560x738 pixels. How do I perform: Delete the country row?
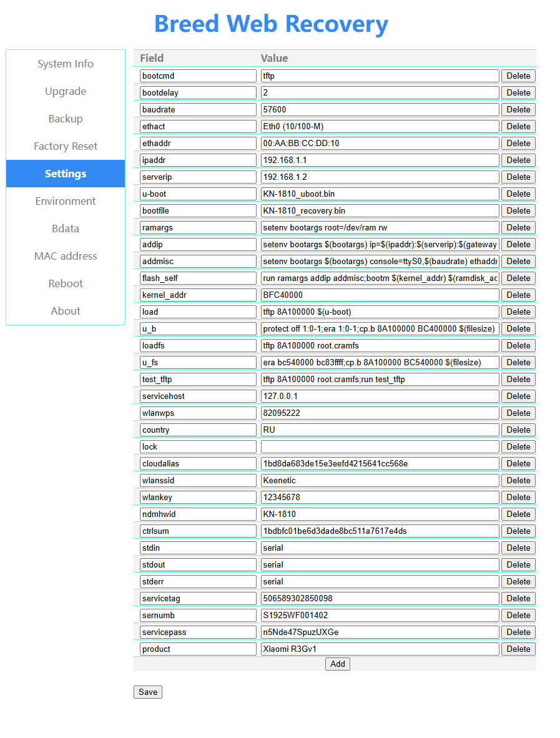(518, 430)
